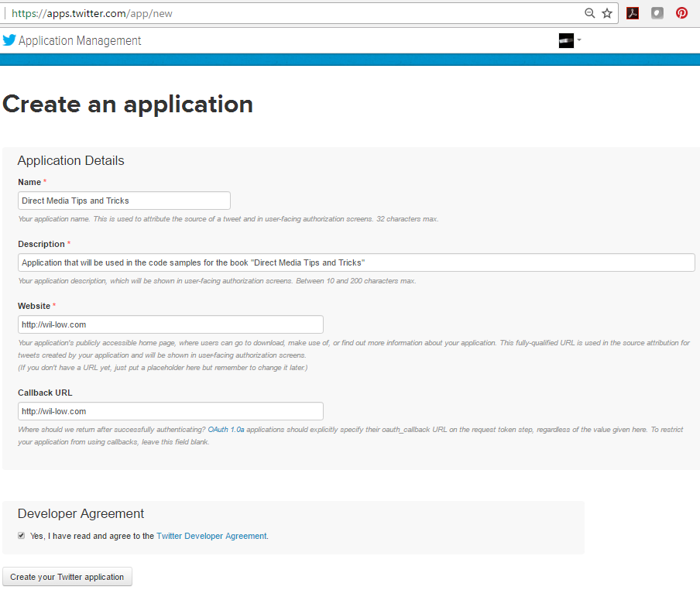The image size is (700, 590).
Task: Click the '32 characters max' hint text
Action: (407, 218)
